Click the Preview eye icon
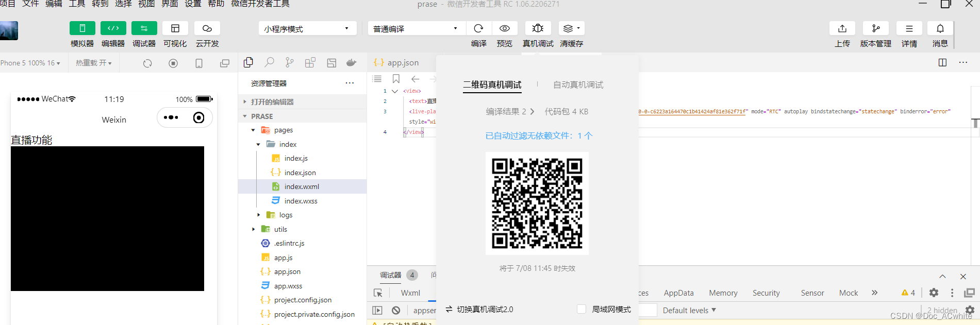This screenshot has height=325, width=980. pyautogui.click(x=505, y=28)
